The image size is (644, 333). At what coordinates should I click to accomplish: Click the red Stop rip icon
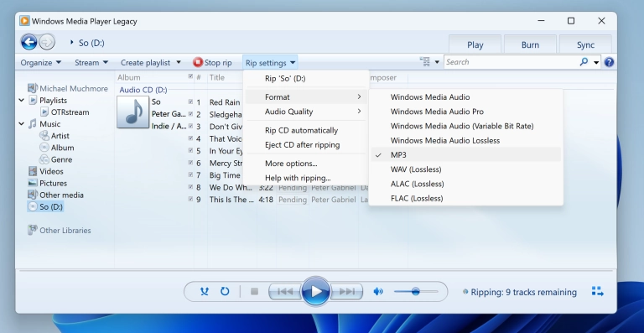coord(198,62)
